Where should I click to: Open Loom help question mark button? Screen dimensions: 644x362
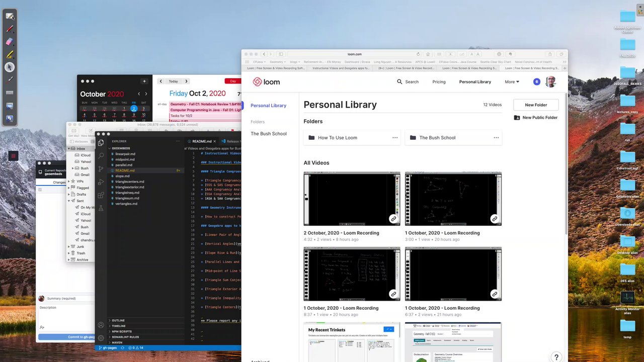[556, 357]
